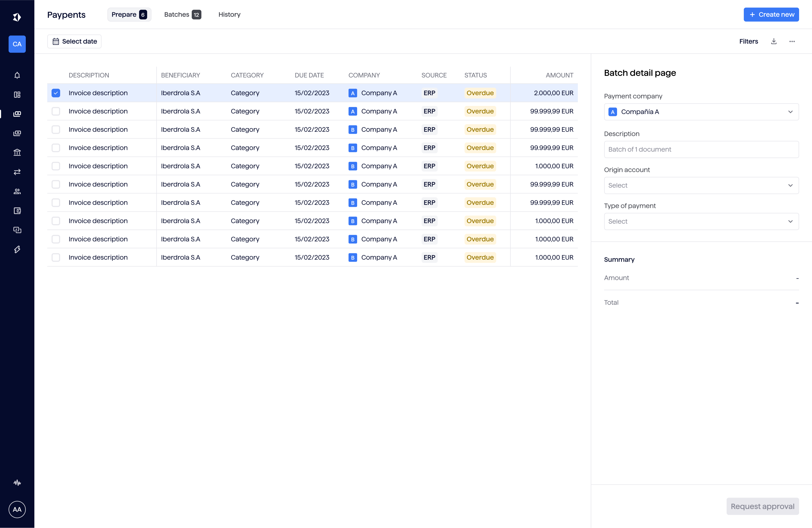This screenshot has height=528, width=812.
Task: Open the integrations plug icon
Action: 17,250
